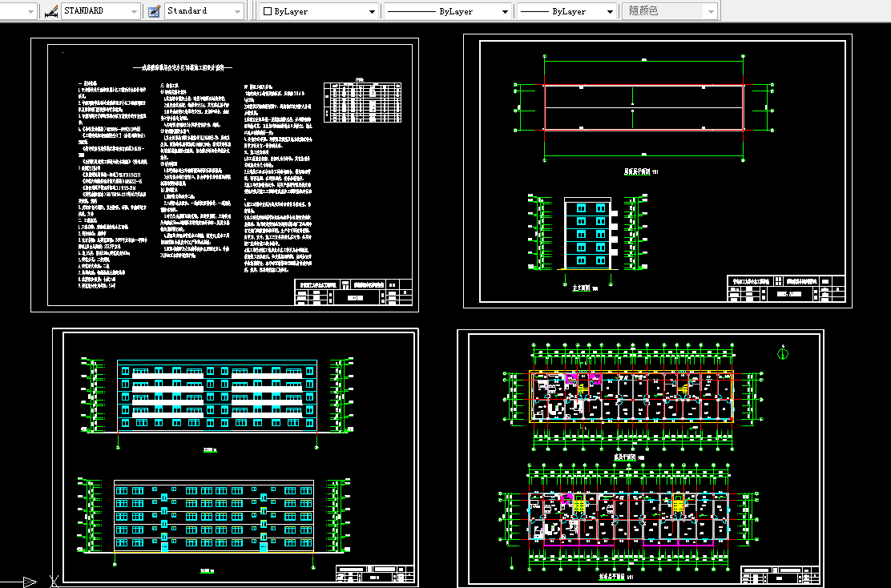Open the STANDARD dimension style dropdown
The image size is (891, 588).
coord(101,10)
